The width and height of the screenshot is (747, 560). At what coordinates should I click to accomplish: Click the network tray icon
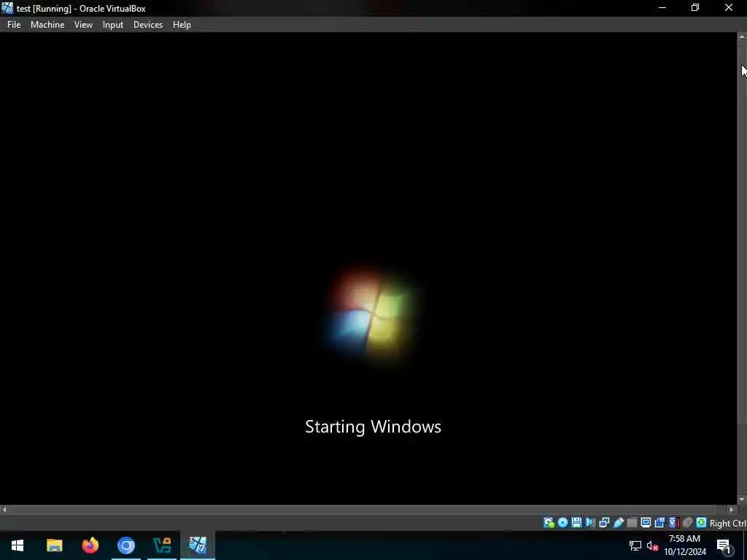coord(635,545)
